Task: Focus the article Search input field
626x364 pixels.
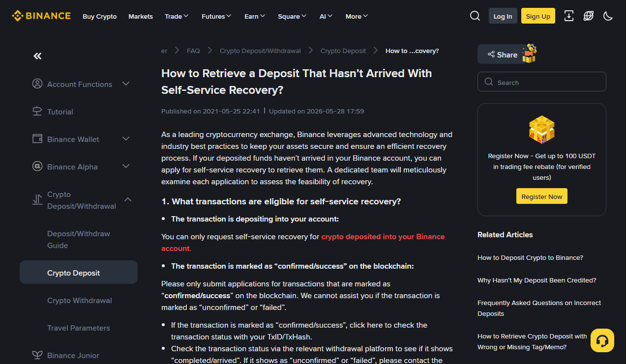Action: 541,82
